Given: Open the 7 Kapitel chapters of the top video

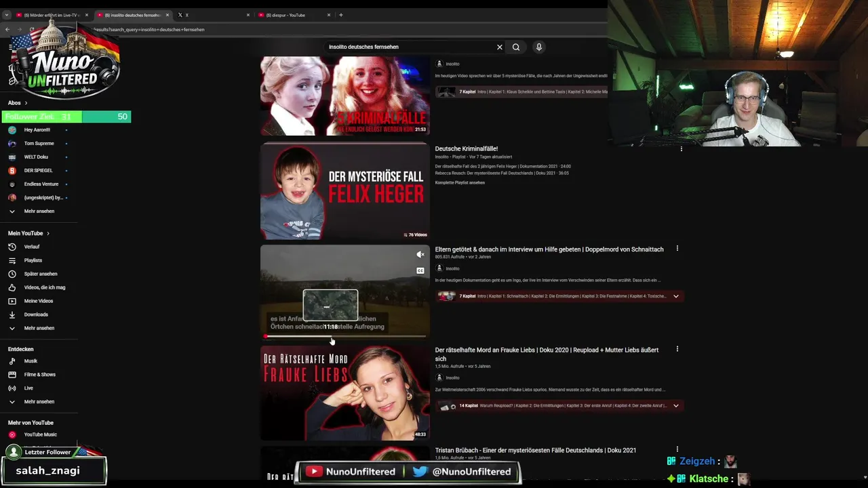Looking at the screenshot, I should 521,91.
